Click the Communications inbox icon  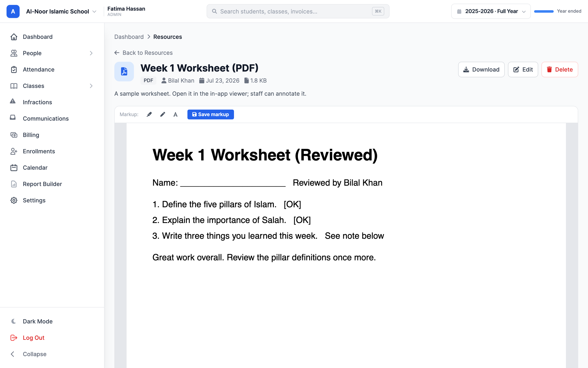point(13,118)
